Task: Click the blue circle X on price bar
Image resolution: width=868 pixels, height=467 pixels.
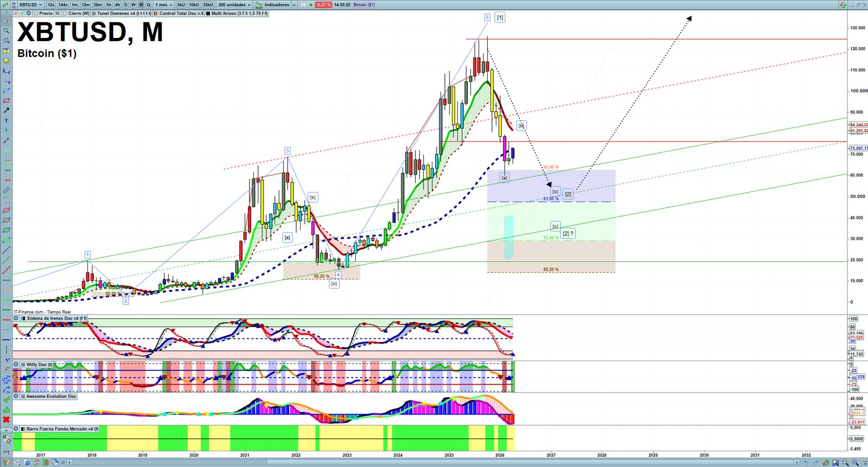Action: pyautogui.click(x=28, y=14)
